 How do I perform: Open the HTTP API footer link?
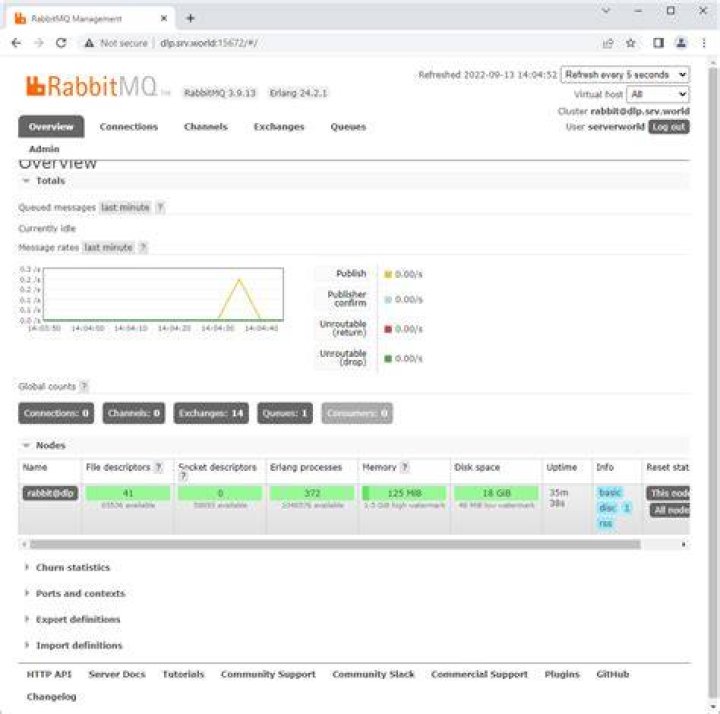(49, 675)
